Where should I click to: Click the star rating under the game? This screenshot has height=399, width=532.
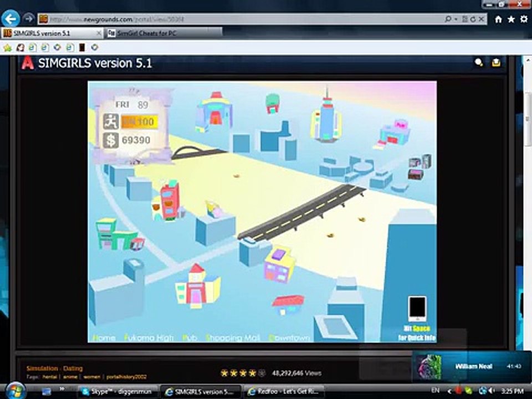[243, 373]
